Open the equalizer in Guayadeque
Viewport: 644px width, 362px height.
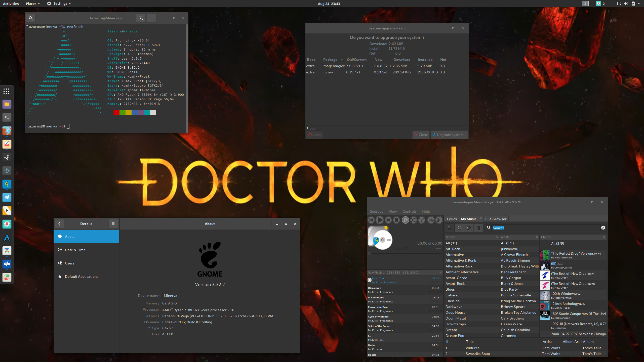click(x=431, y=220)
